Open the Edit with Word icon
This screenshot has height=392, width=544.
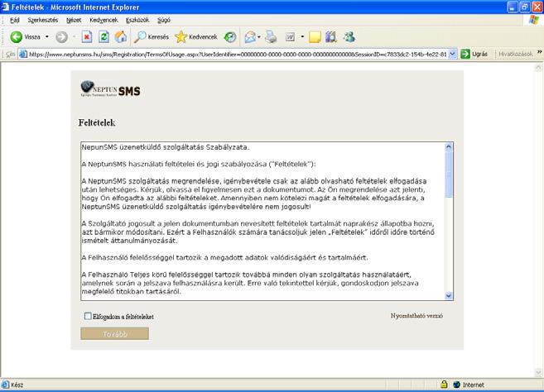pos(290,36)
